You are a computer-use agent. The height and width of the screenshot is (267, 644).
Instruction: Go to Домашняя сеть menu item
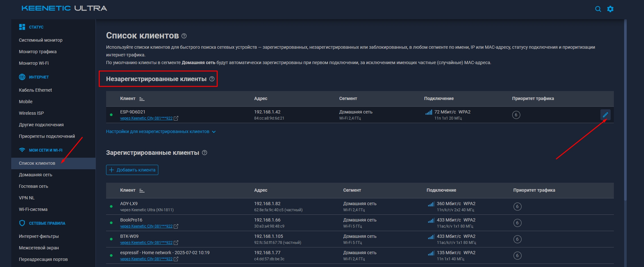pos(36,175)
